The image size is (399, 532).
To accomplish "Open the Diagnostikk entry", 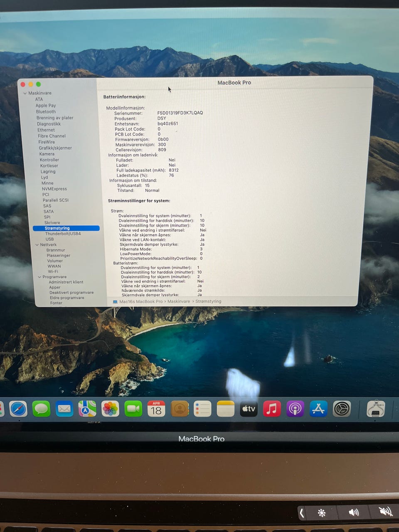I will pyautogui.click(x=49, y=124).
